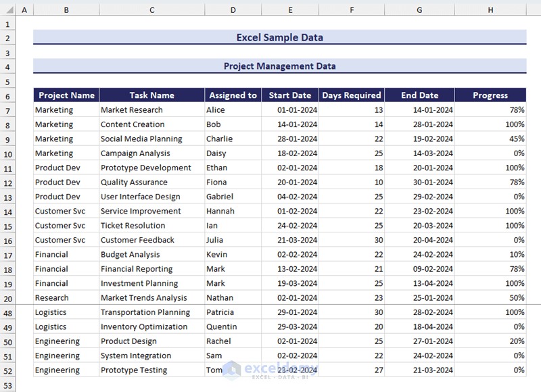
Task: Click the Days Required header cell
Action: [352, 95]
